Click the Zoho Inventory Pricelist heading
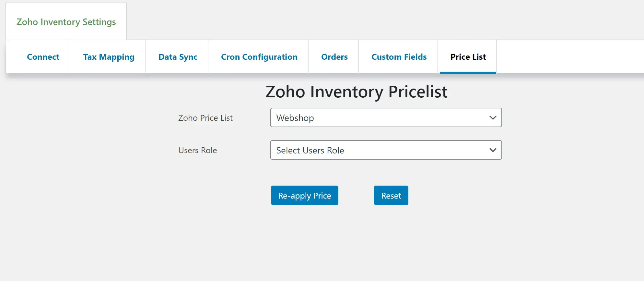 pos(356,92)
